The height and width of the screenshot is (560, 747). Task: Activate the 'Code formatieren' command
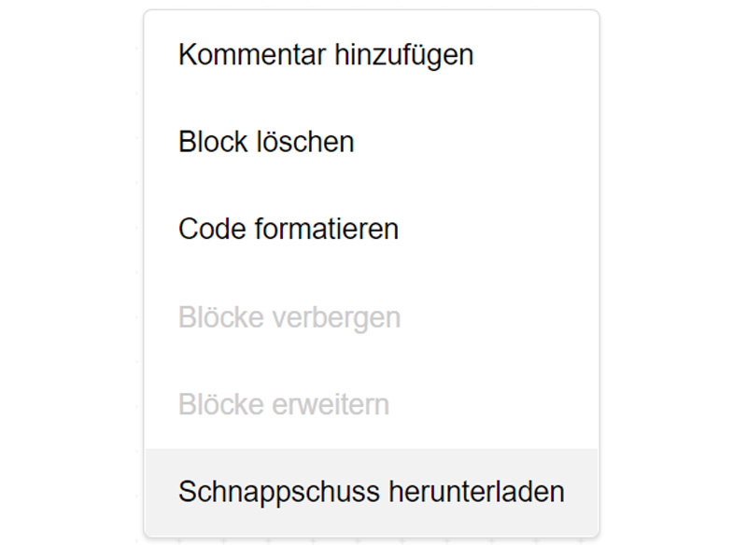[289, 230]
